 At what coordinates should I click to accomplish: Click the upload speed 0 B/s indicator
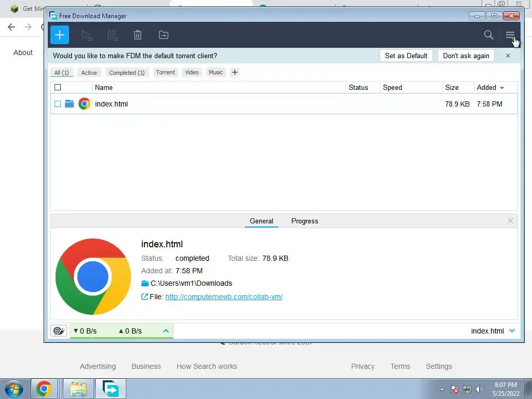point(130,331)
